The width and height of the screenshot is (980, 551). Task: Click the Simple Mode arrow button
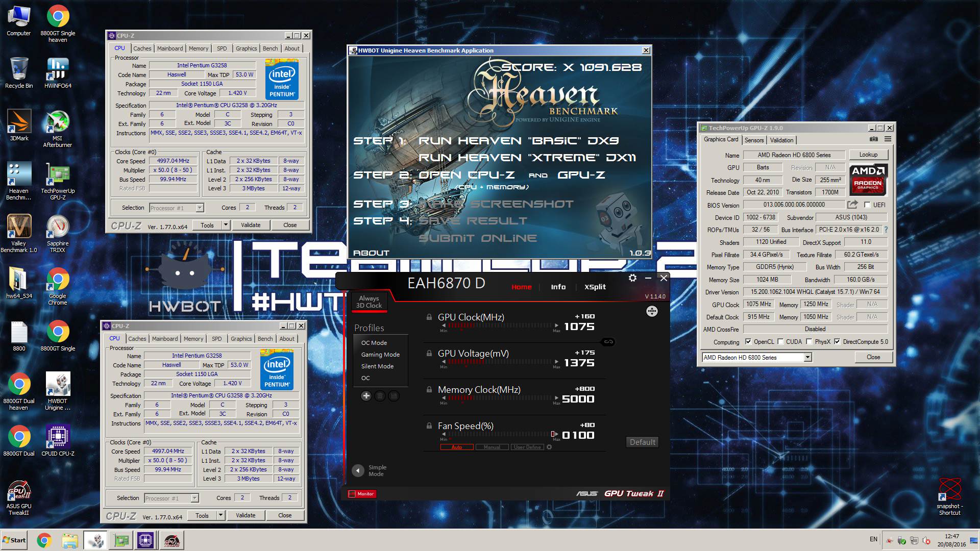(358, 470)
